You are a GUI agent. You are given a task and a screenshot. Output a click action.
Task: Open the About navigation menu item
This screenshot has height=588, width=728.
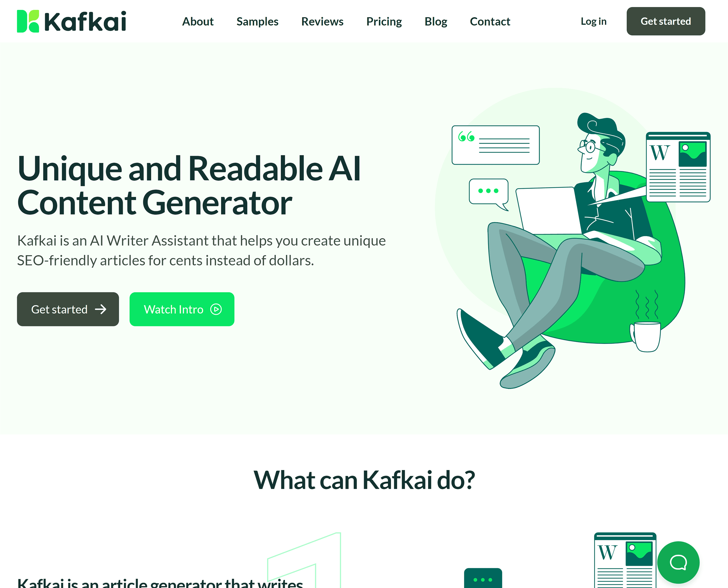[198, 21]
